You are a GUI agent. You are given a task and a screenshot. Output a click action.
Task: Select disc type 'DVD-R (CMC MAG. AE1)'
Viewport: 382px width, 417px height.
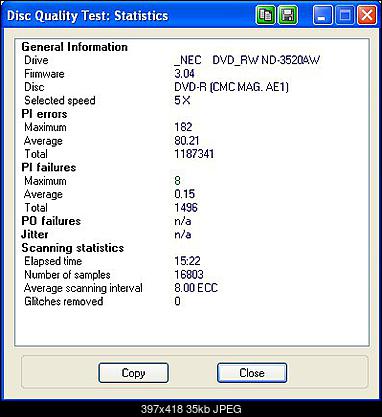coord(231,87)
